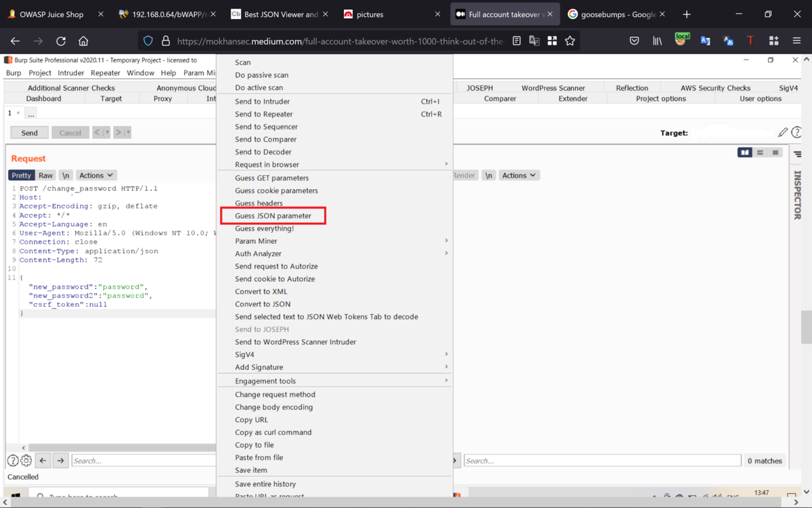This screenshot has width=812, height=508.
Task: Open the Response Actions dropdown
Action: coord(519,175)
